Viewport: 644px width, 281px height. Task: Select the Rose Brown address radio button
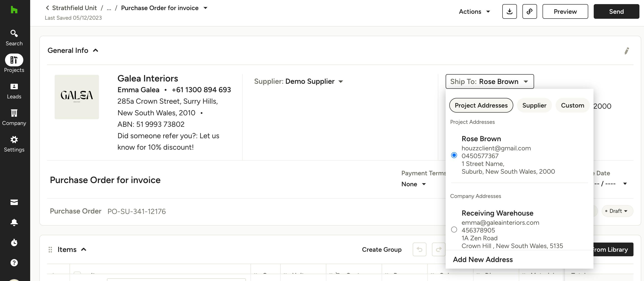pyautogui.click(x=454, y=155)
